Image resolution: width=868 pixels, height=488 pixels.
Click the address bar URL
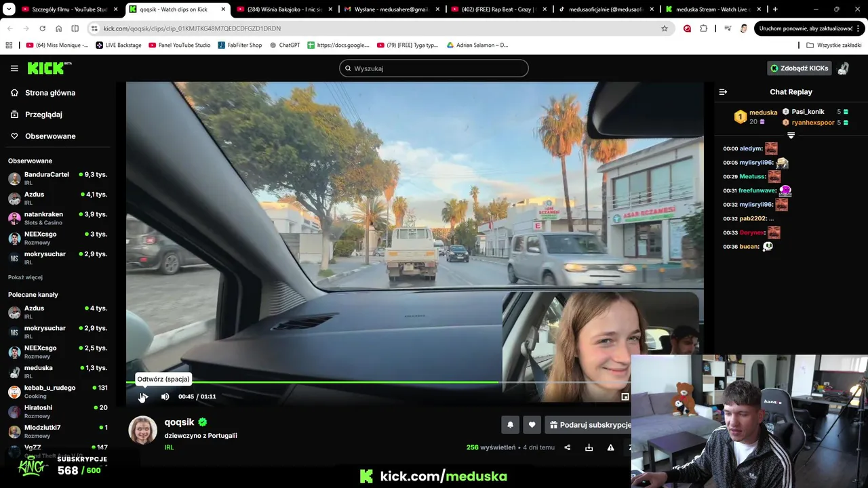point(192,28)
